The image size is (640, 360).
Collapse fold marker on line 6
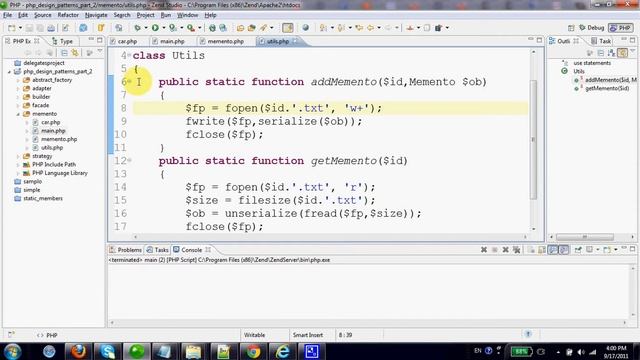coord(129,81)
